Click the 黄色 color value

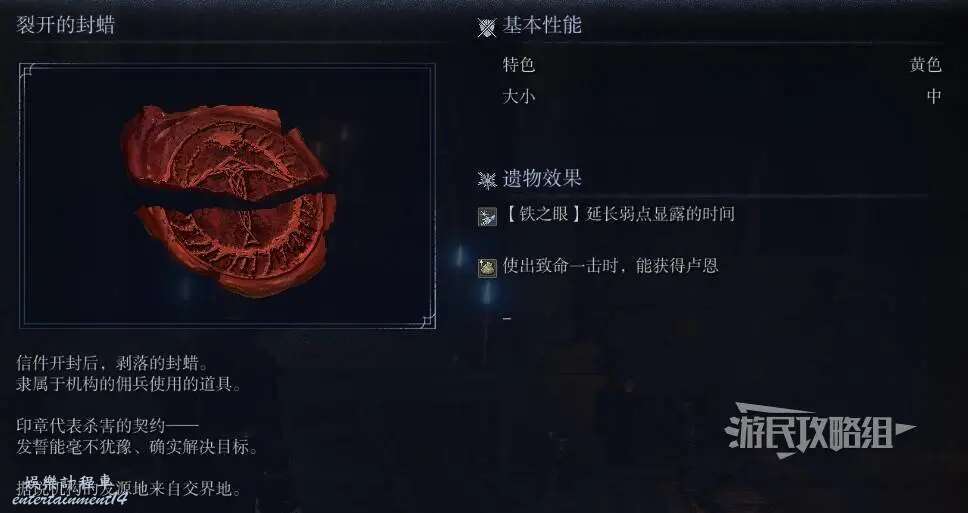pyautogui.click(x=925, y=64)
